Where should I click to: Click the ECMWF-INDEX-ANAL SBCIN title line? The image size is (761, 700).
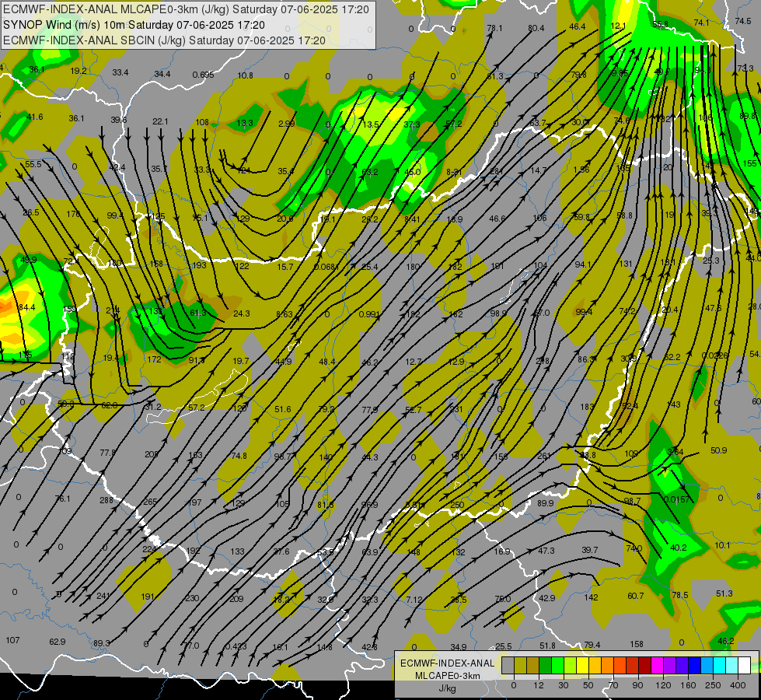click(164, 40)
